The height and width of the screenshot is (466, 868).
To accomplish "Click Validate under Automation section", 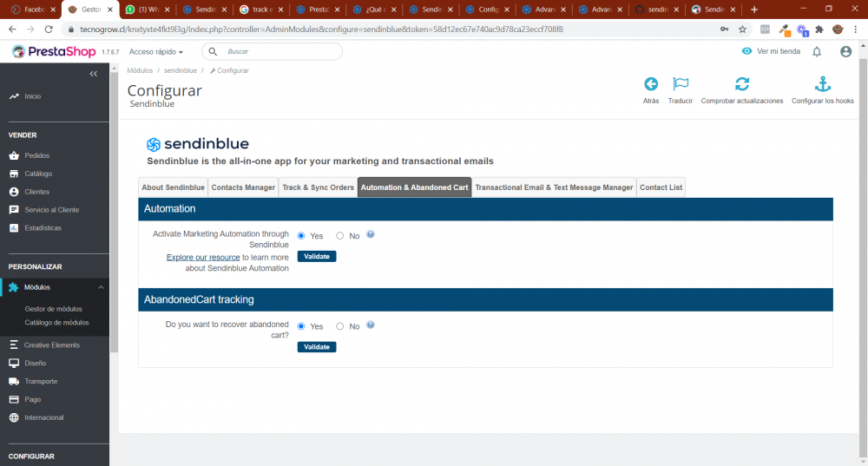I will pyautogui.click(x=317, y=256).
